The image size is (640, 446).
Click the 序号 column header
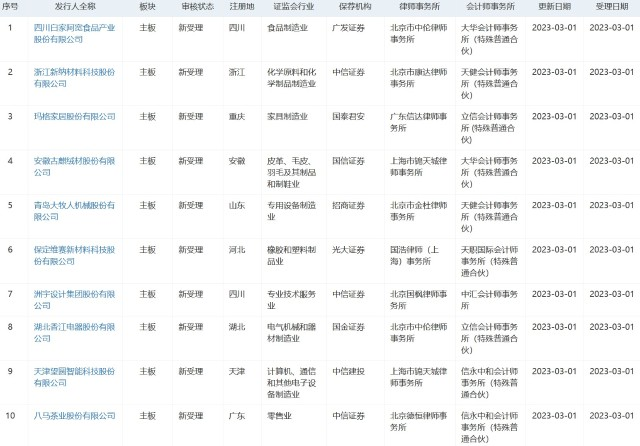pyautogui.click(x=10, y=7)
